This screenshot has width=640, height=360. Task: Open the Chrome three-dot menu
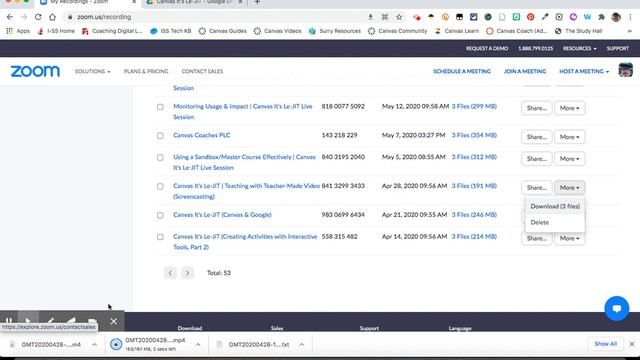pos(631,17)
